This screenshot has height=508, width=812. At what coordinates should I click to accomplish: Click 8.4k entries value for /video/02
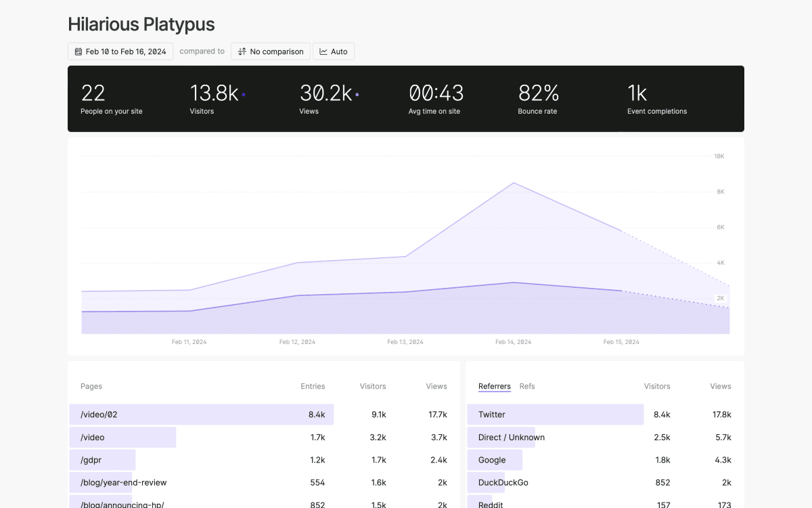(317, 415)
